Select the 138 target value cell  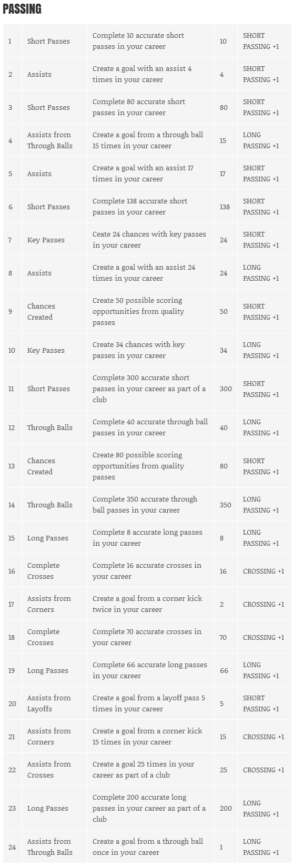click(225, 207)
